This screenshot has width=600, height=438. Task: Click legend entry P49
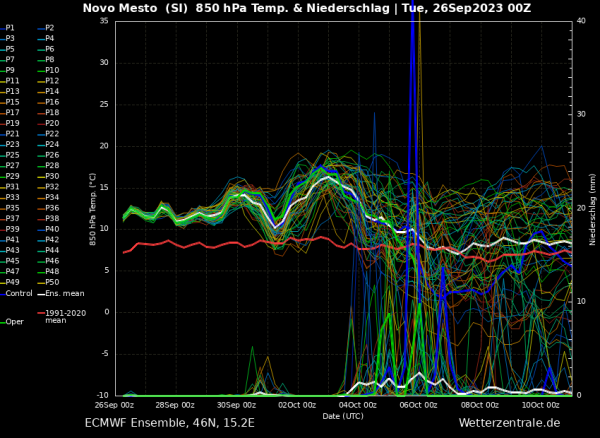coord(10,282)
